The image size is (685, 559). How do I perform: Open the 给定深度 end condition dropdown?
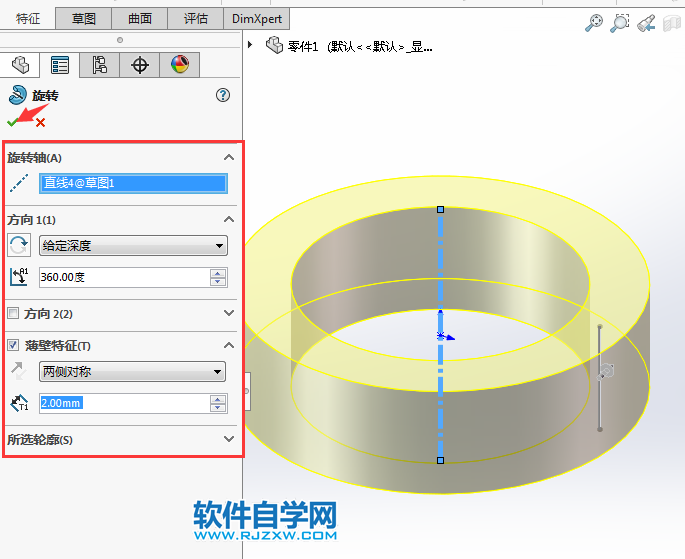(133, 245)
